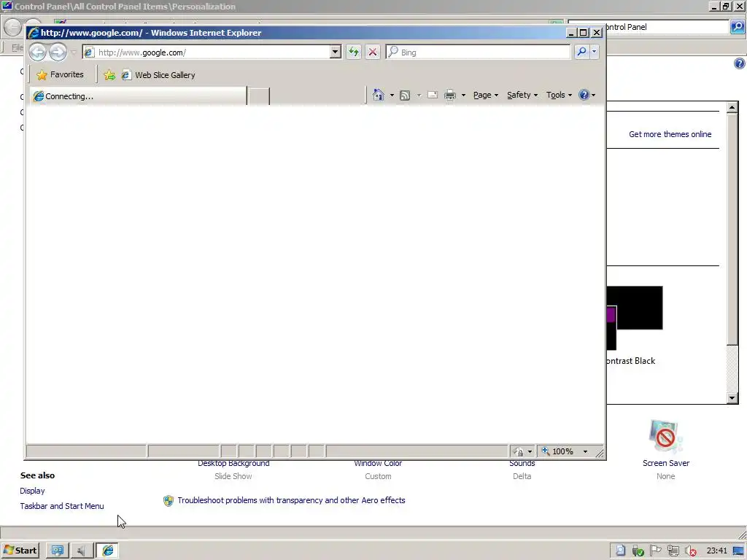Expand the zoom level dropdown arrow
This screenshot has height=560, width=747.
(586, 451)
